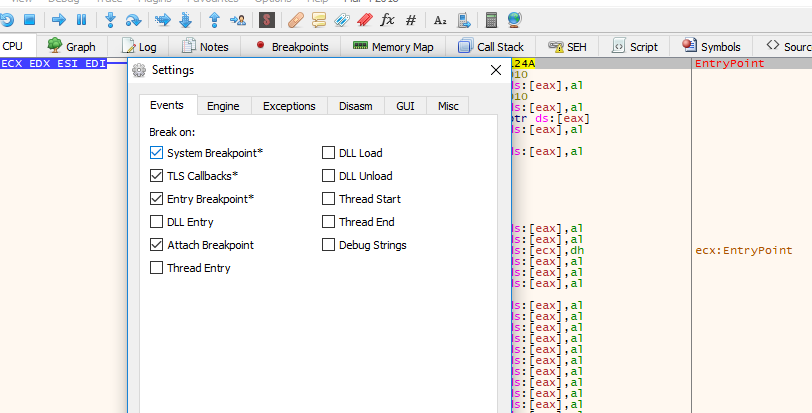
Task: Uncheck Attach Breakpoint option
Action: [x=156, y=244]
